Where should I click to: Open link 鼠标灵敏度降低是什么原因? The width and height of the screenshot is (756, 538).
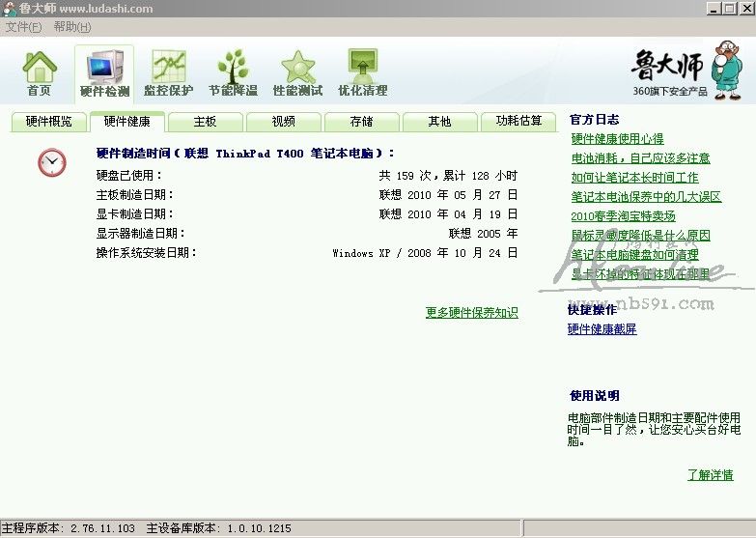click(x=640, y=236)
